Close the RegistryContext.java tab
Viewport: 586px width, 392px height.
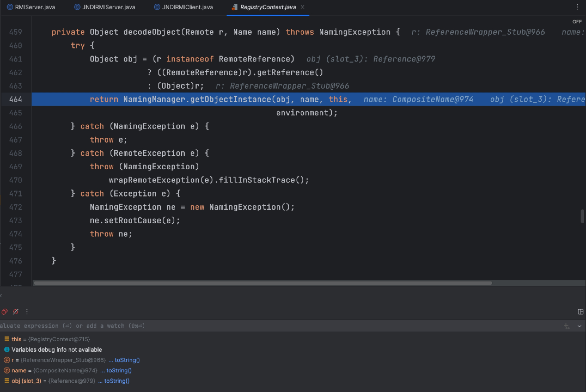coord(302,7)
